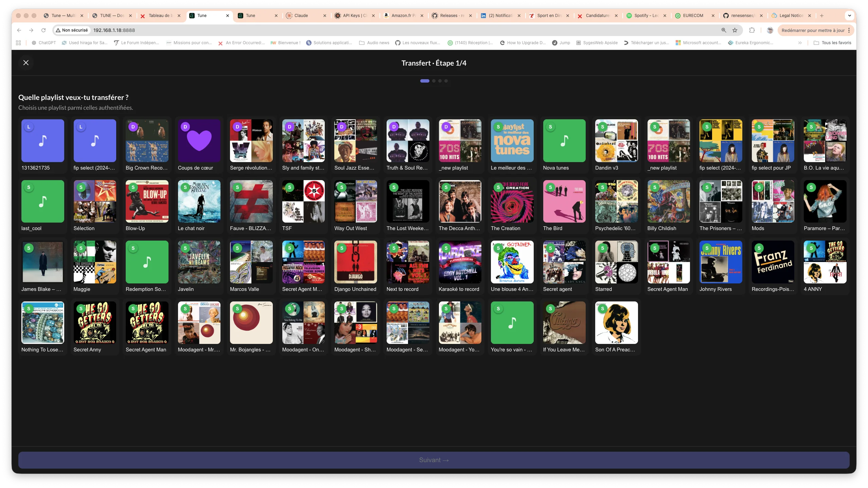Show hidden bookmarks with the chevron
Image resolution: width=868 pixels, height=488 pixels.
click(x=800, y=43)
